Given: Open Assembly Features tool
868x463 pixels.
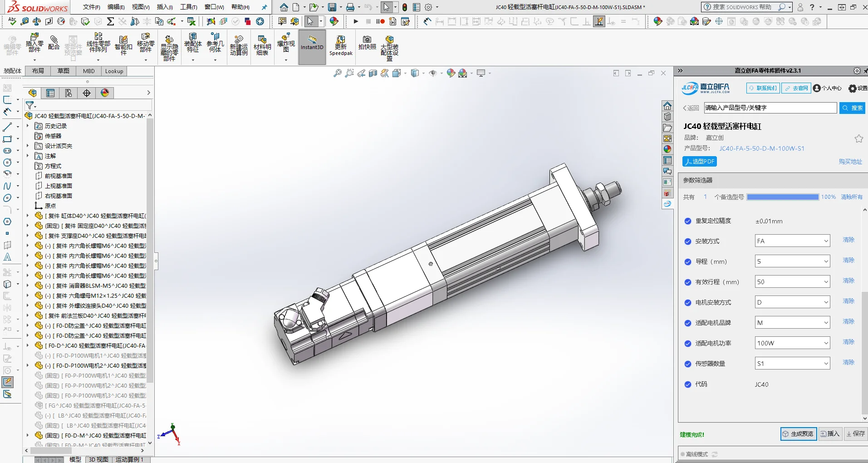Looking at the screenshot, I should [193, 43].
